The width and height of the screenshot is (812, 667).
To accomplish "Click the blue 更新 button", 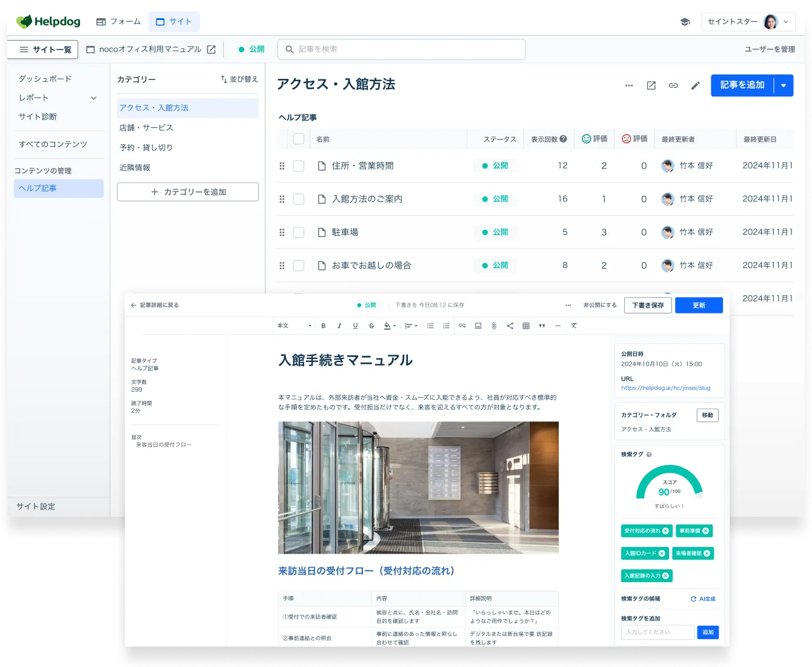I will 699,306.
